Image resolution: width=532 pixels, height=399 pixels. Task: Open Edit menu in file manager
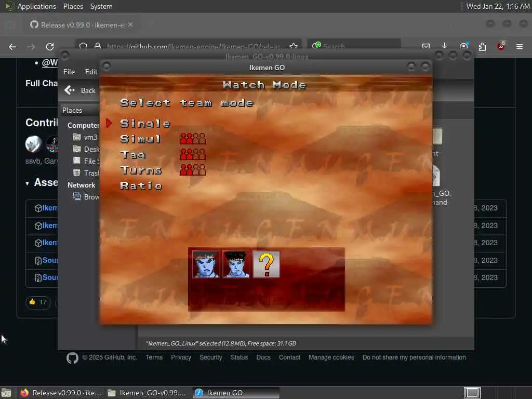pyautogui.click(x=91, y=72)
